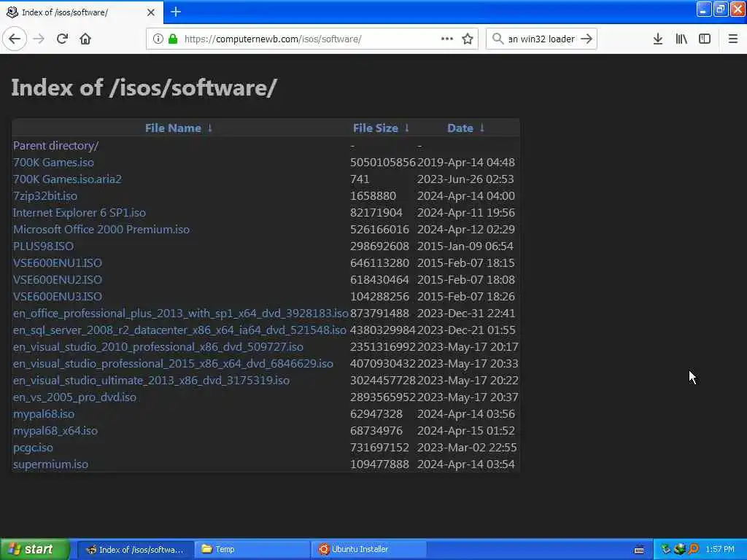Download Microsoft Office 2000 Premium.iso
This screenshot has width=747, height=560.
[101, 229]
